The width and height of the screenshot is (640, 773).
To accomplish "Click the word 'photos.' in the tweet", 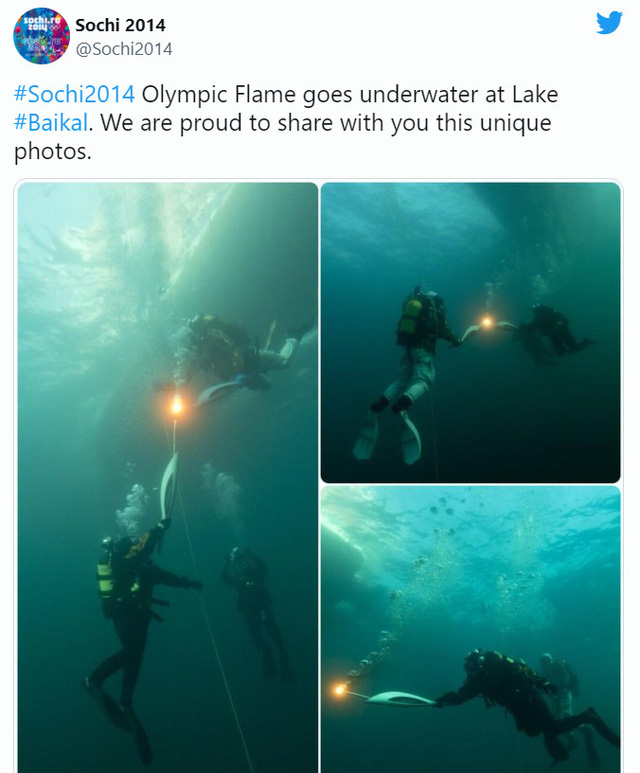I will click(53, 151).
